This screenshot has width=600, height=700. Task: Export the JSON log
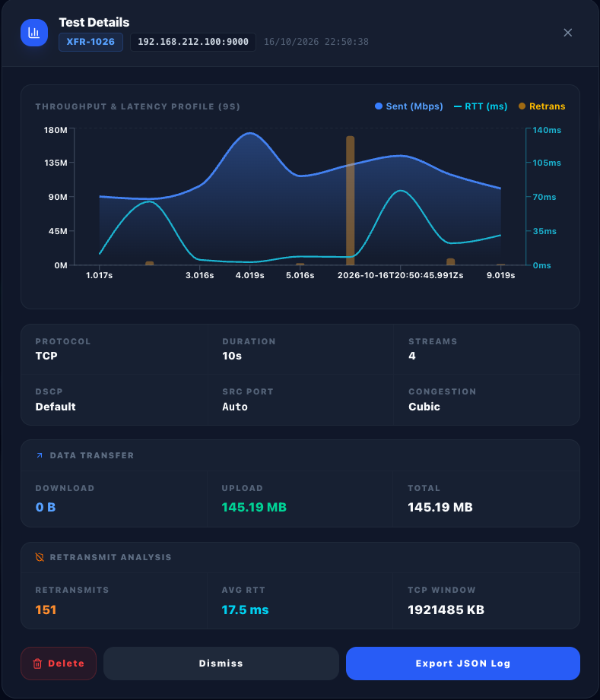click(463, 664)
